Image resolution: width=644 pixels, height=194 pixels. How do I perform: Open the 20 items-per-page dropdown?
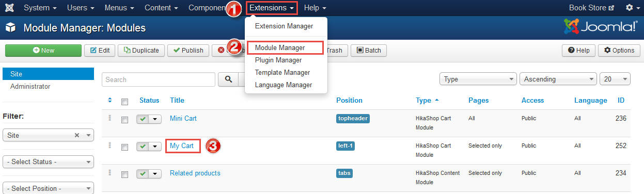point(615,79)
